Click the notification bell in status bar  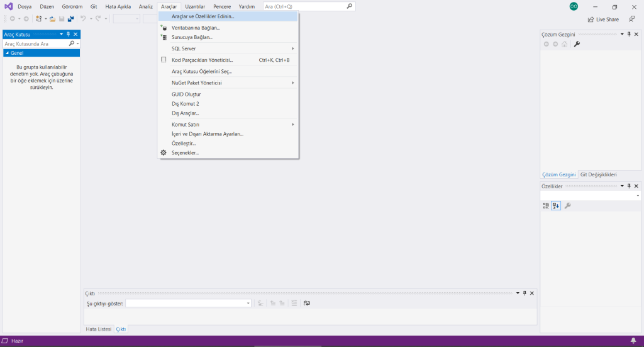coord(633,341)
